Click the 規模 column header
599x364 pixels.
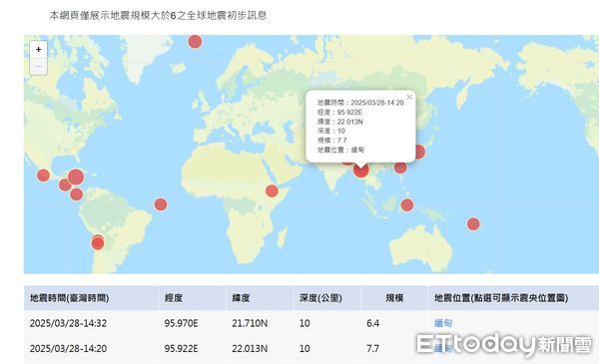pyautogui.click(x=394, y=298)
